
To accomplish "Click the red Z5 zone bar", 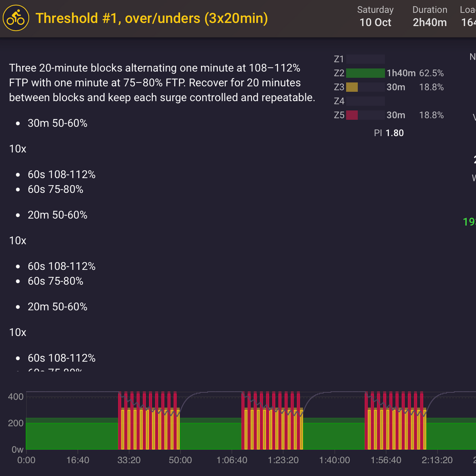I will click(x=352, y=115).
